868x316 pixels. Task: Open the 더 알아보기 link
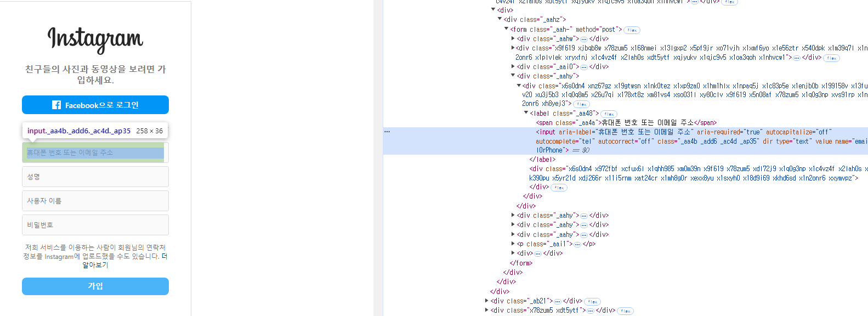coord(124,261)
